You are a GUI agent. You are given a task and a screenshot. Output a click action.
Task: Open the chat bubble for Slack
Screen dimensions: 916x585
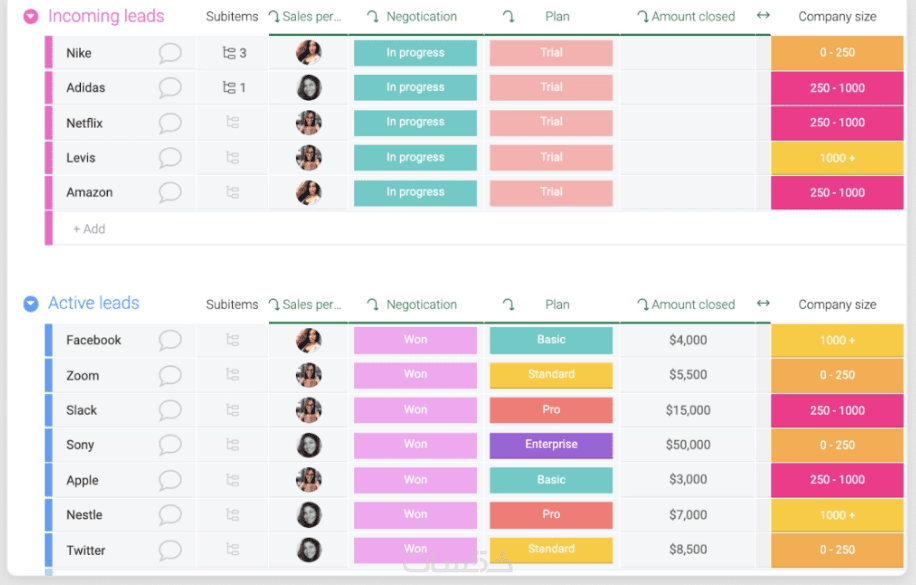tap(170, 410)
